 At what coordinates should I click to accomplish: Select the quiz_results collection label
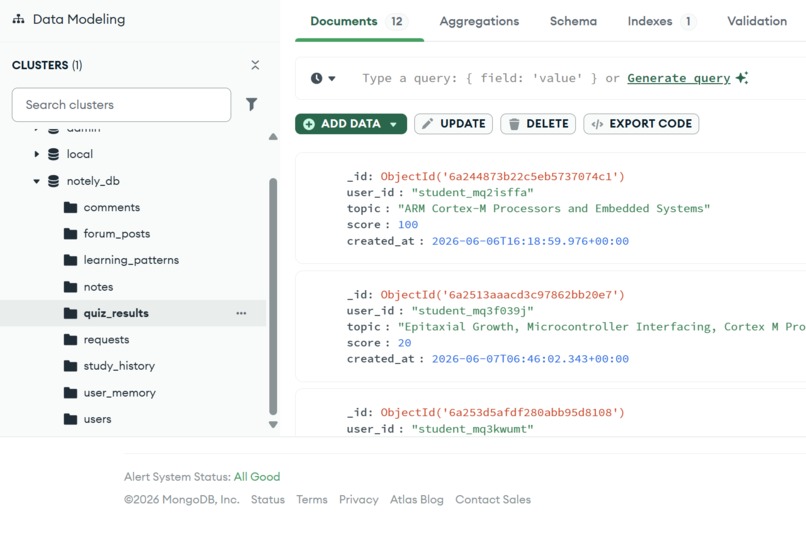116,313
